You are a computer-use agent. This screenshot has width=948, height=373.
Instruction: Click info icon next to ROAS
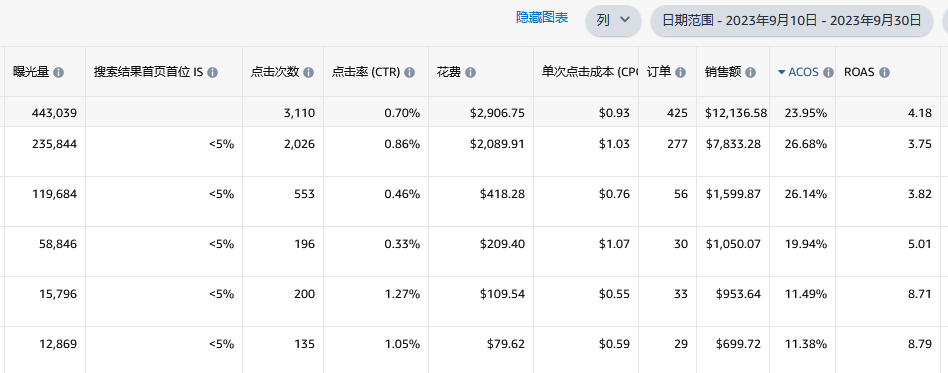[x=884, y=73]
